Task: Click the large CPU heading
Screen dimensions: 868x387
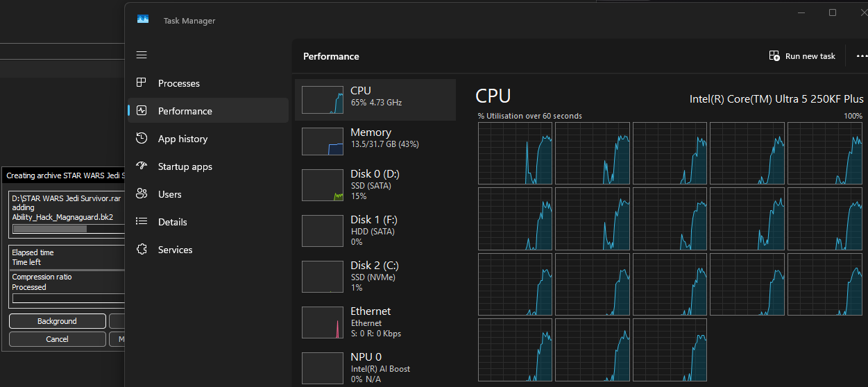Action: click(x=493, y=96)
